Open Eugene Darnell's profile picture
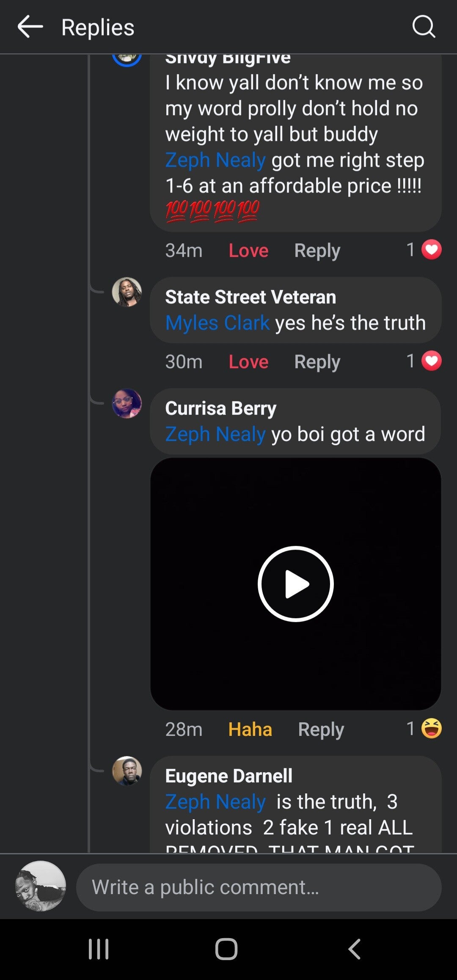Viewport: 457px width, 980px height. point(127,771)
